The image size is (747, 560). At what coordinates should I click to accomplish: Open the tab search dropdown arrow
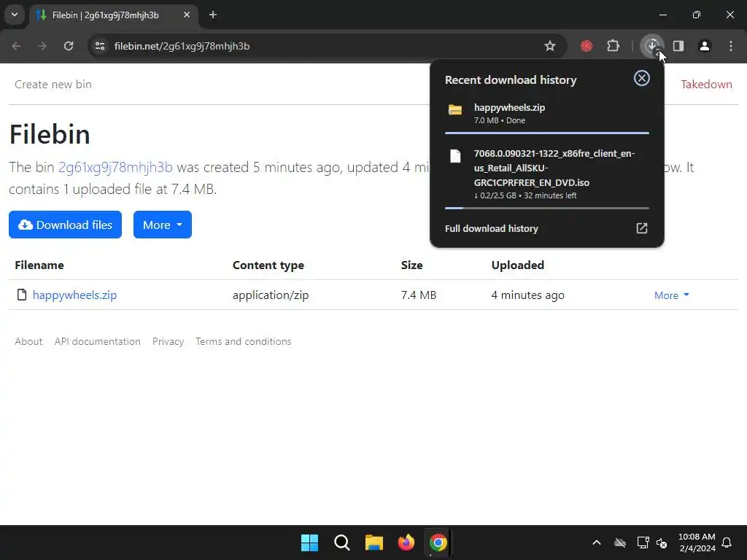(15, 15)
